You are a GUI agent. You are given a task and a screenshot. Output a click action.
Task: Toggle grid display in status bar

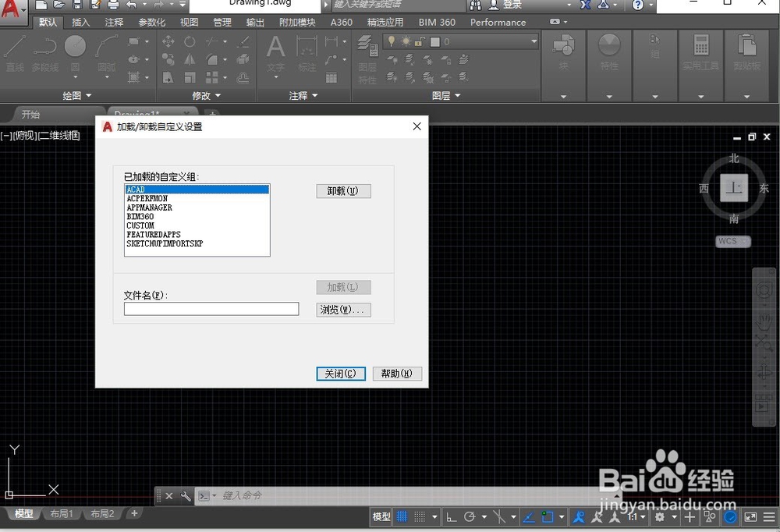click(402, 517)
